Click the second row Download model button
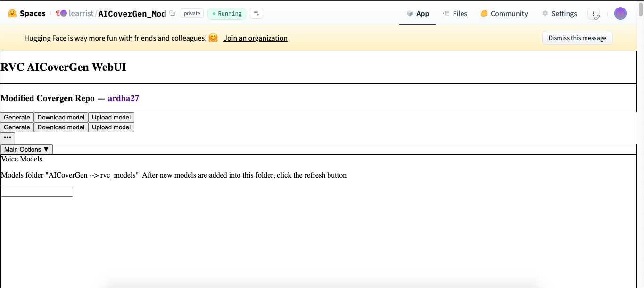644x288 pixels. (x=61, y=127)
